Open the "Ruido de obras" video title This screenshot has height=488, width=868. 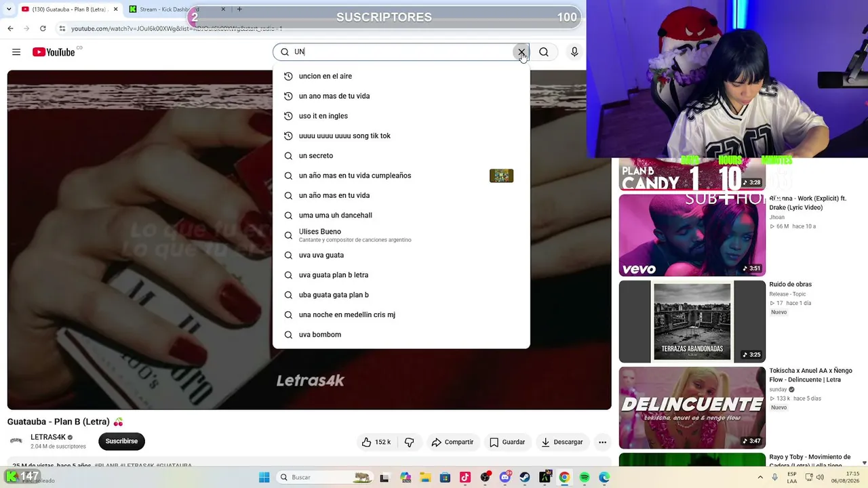790,285
